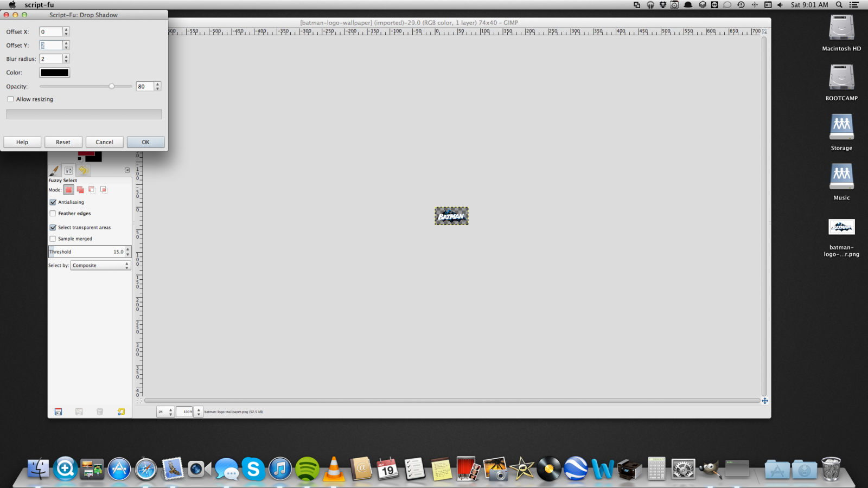The width and height of the screenshot is (868, 488).
Task: Open the Select by Composite dropdown
Action: click(101, 266)
